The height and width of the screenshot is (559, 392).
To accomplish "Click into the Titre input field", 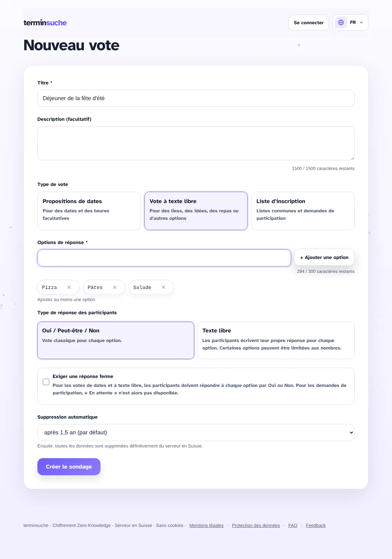I will pos(196,98).
